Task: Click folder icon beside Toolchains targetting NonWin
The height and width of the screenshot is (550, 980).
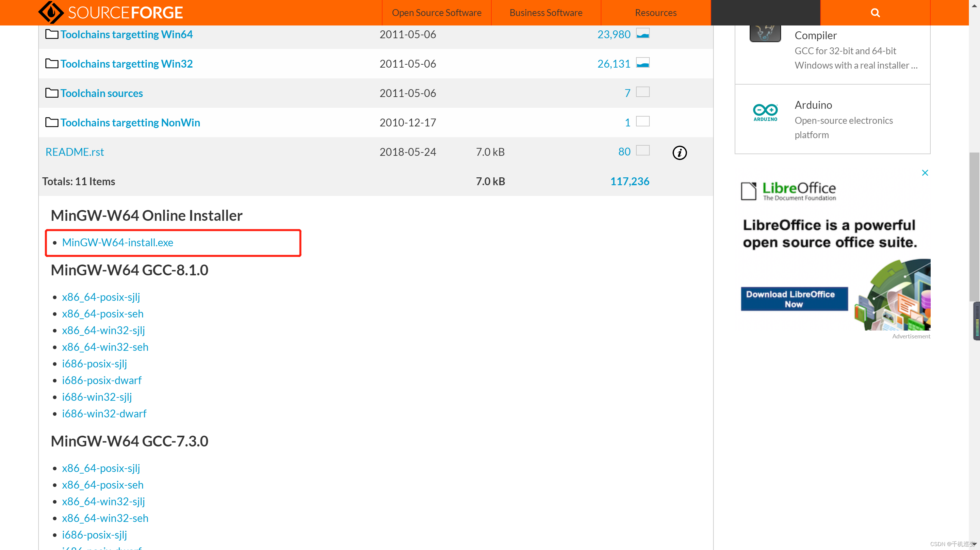Action: point(52,122)
